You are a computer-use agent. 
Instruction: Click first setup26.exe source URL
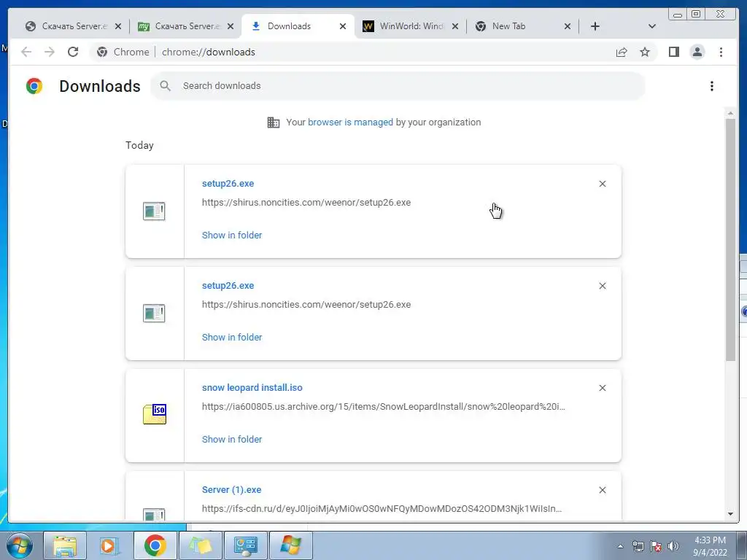coord(306,203)
